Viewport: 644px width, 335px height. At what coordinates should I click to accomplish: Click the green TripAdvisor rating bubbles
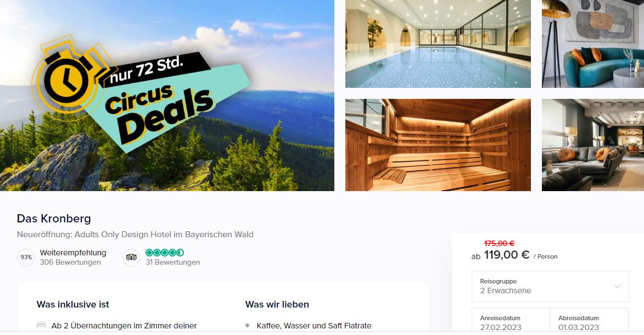click(x=165, y=253)
